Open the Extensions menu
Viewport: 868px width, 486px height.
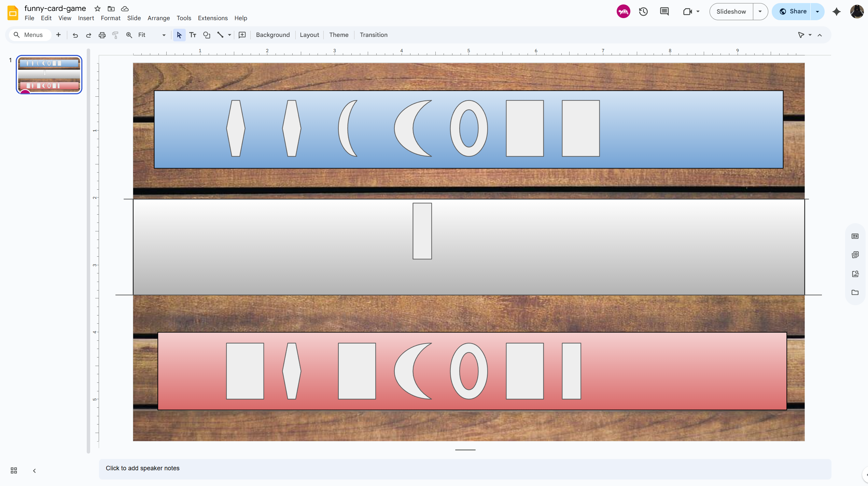pos(212,18)
